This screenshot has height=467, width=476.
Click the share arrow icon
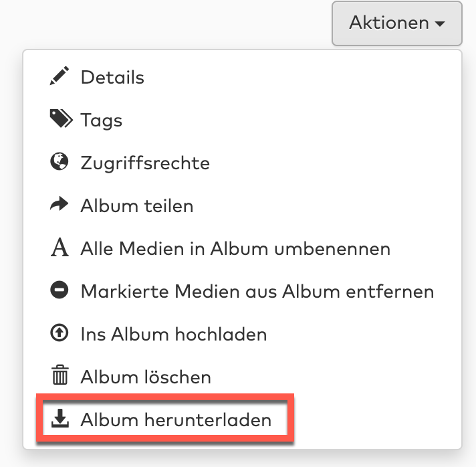pyautogui.click(x=59, y=205)
